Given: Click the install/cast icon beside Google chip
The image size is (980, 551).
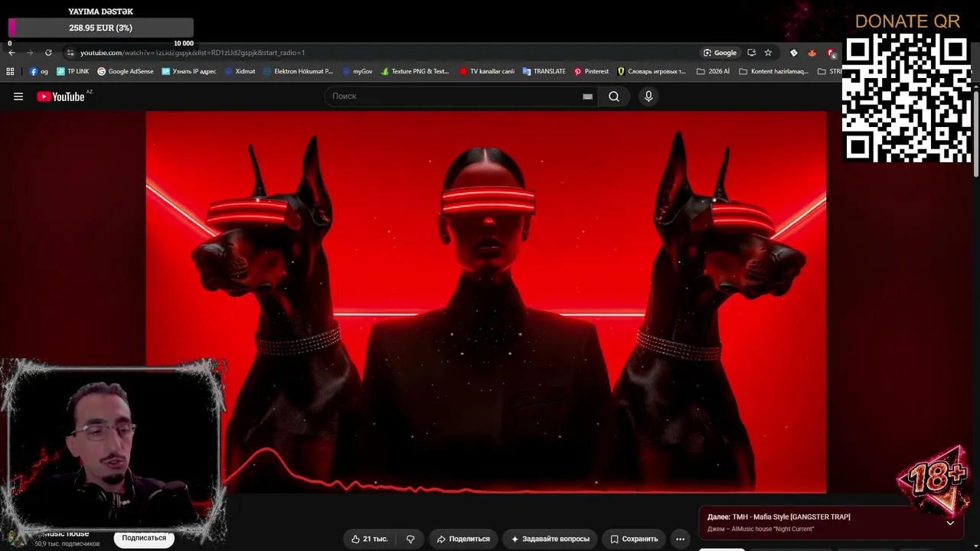Looking at the screenshot, I should 751,53.
